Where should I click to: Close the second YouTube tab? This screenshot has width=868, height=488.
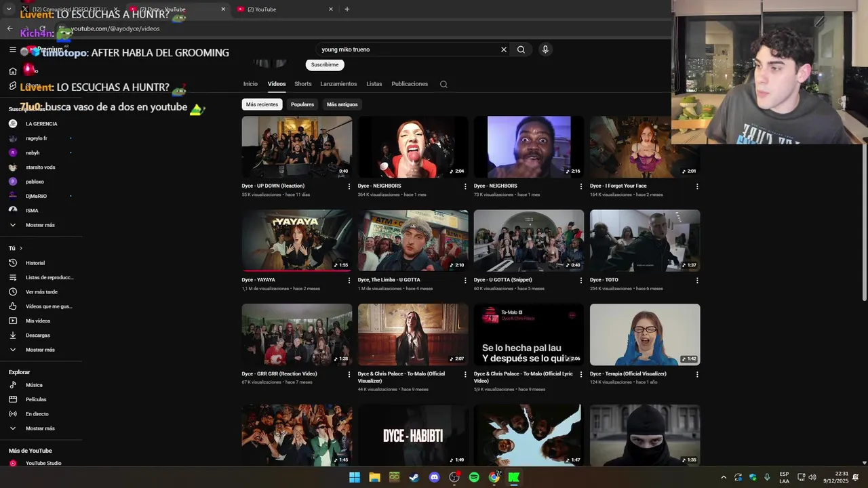point(331,9)
